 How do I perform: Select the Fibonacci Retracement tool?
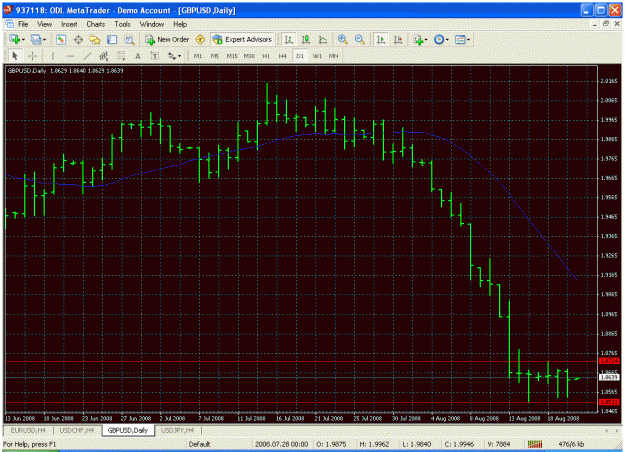tap(121, 56)
